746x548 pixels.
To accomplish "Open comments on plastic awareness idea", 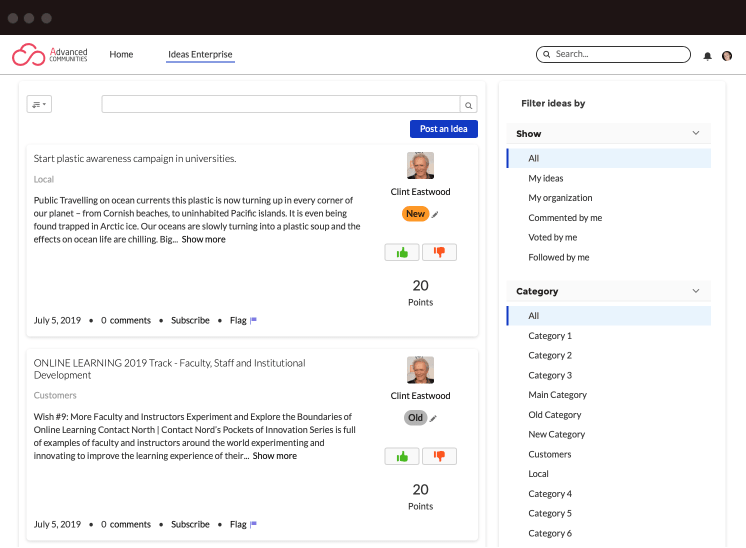I will (x=126, y=320).
